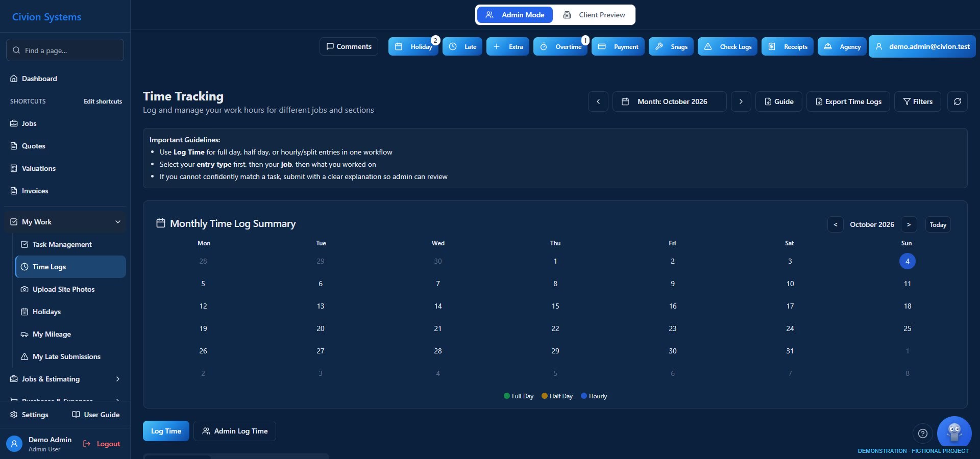Image resolution: width=980 pixels, height=459 pixels.
Task: Jump to Today in calendar
Action: click(938, 224)
